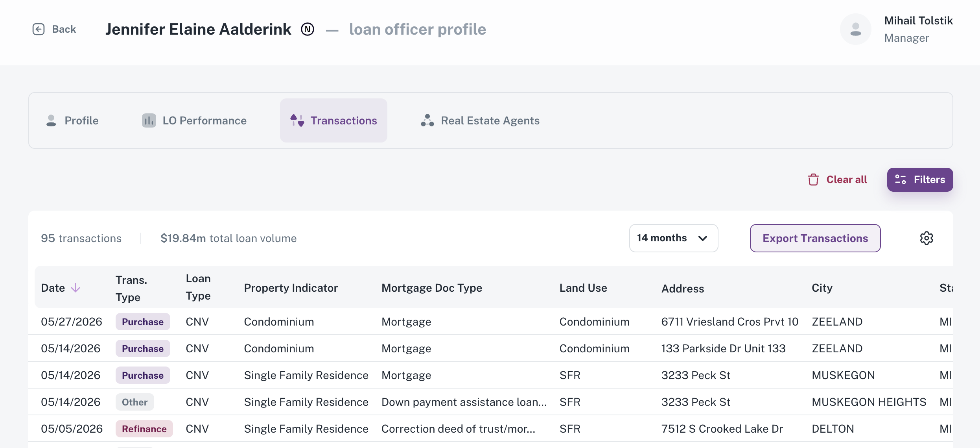
Task: Click the Refinance transaction type tag
Action: [144, 429]
